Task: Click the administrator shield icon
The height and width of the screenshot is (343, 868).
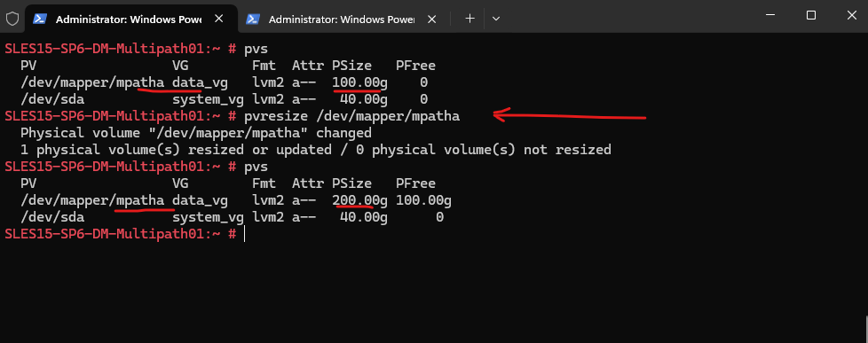Action: [12, 19]
